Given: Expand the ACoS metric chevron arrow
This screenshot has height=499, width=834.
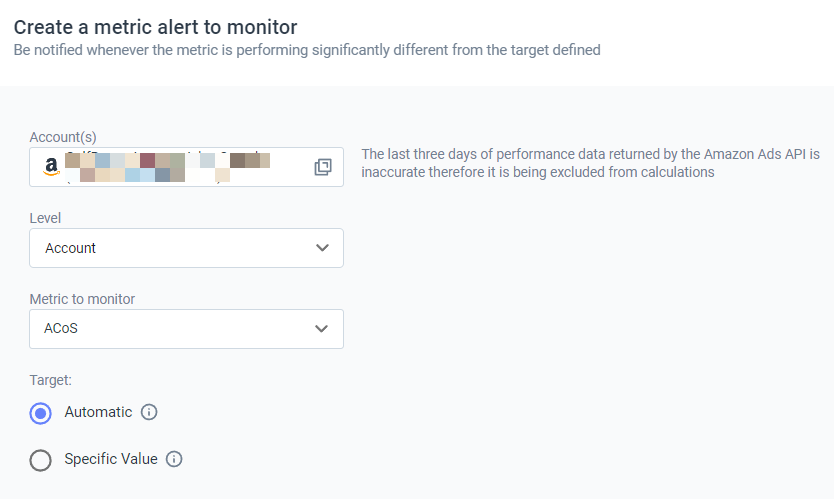Looking at the screenshot, I should point(322,328).
